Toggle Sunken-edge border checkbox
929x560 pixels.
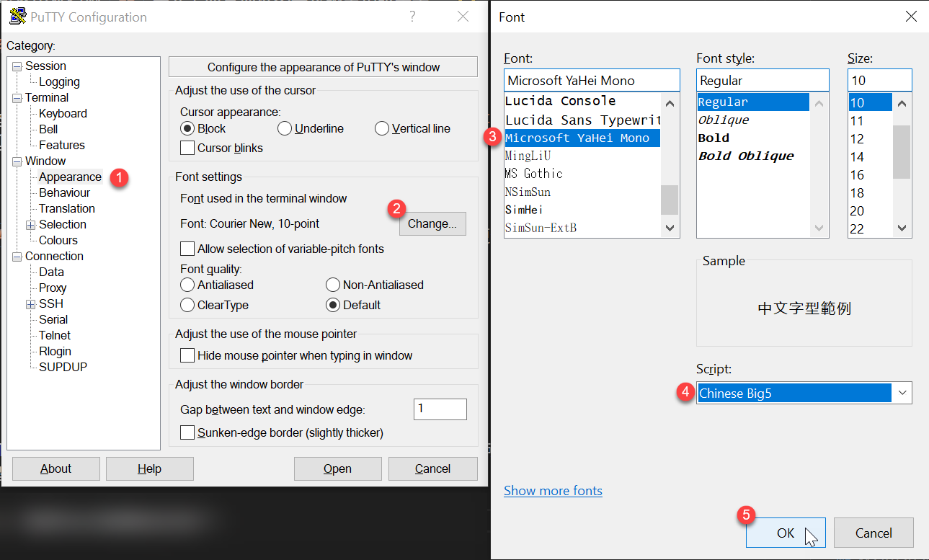[x=187, y=432]
